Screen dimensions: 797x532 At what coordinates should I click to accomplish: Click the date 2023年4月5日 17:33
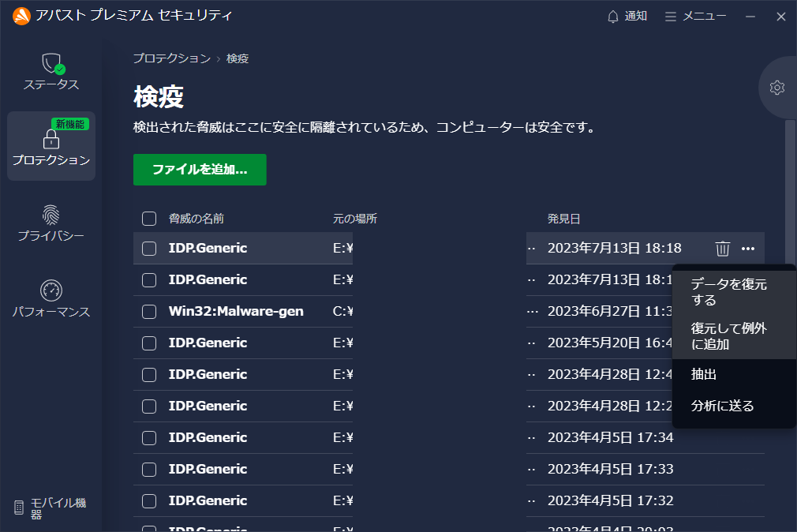coord(611,469)
